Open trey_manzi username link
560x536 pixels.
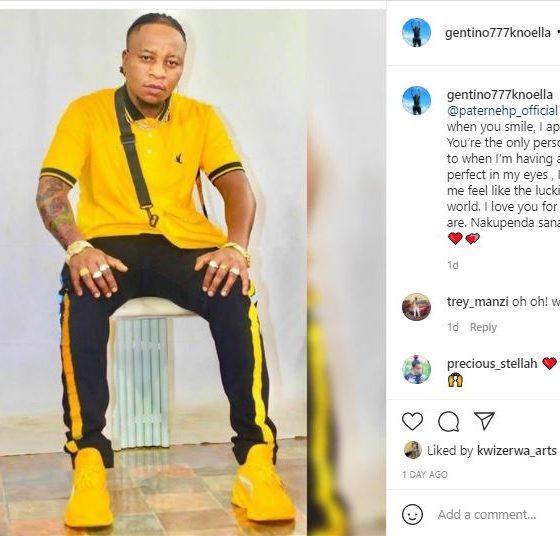478,302
